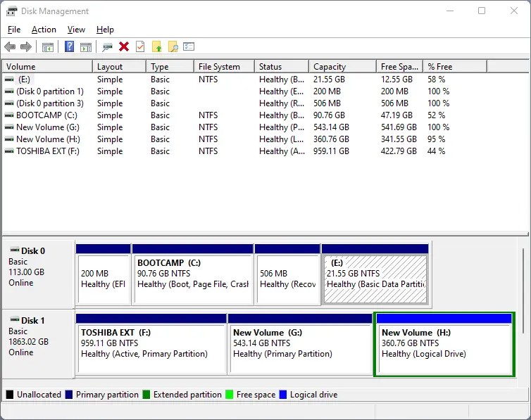
Task: Click the Properties checkmark page icon
Action: [140, 46]
